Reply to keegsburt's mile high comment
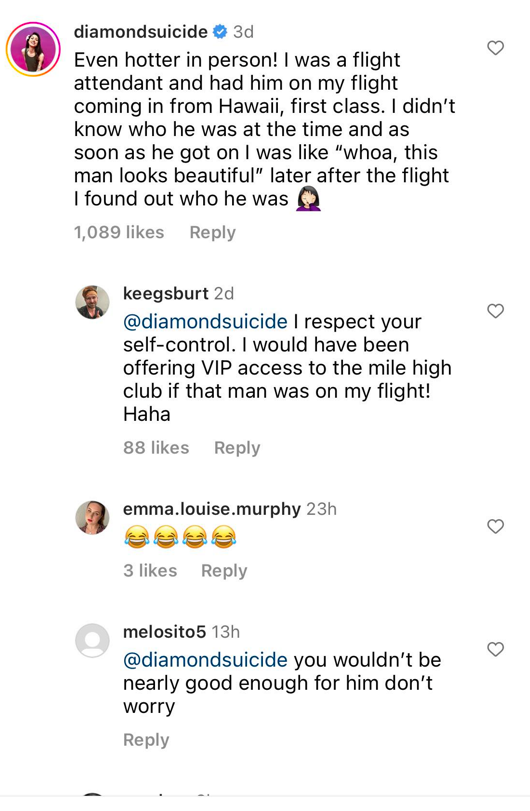Viewport: 530px width, 811px height. point(237,448)
